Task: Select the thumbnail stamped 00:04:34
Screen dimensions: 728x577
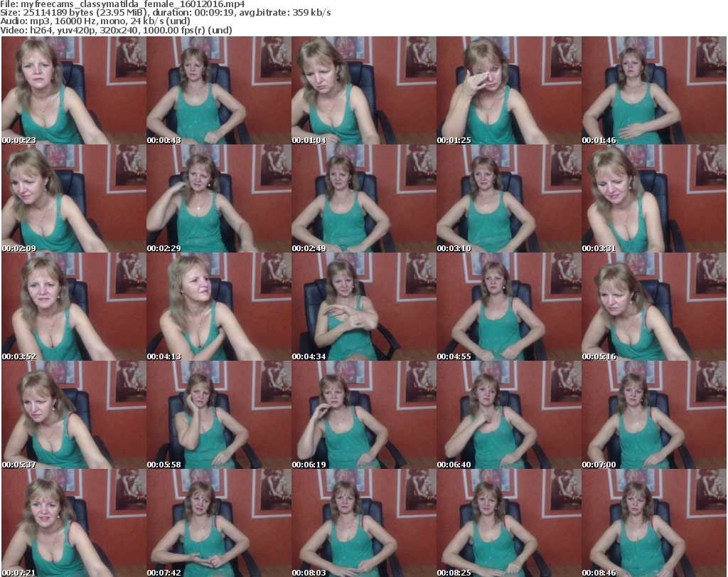Action: [363, 307]
